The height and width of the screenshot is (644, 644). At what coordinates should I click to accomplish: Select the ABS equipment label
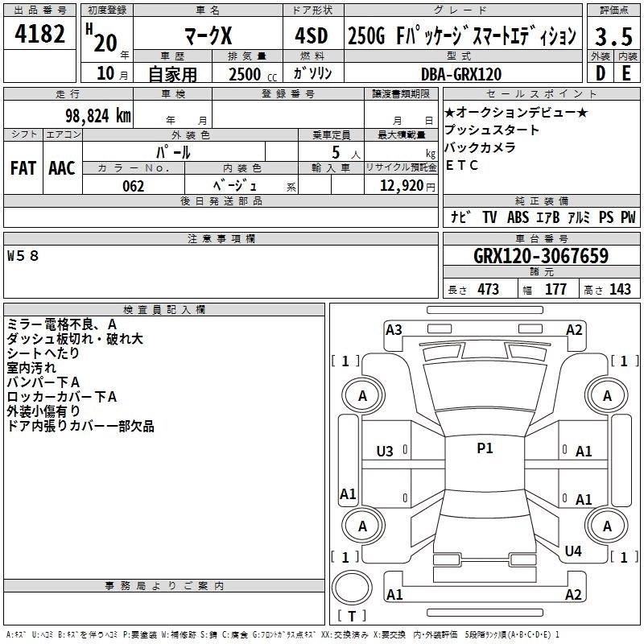518,217
